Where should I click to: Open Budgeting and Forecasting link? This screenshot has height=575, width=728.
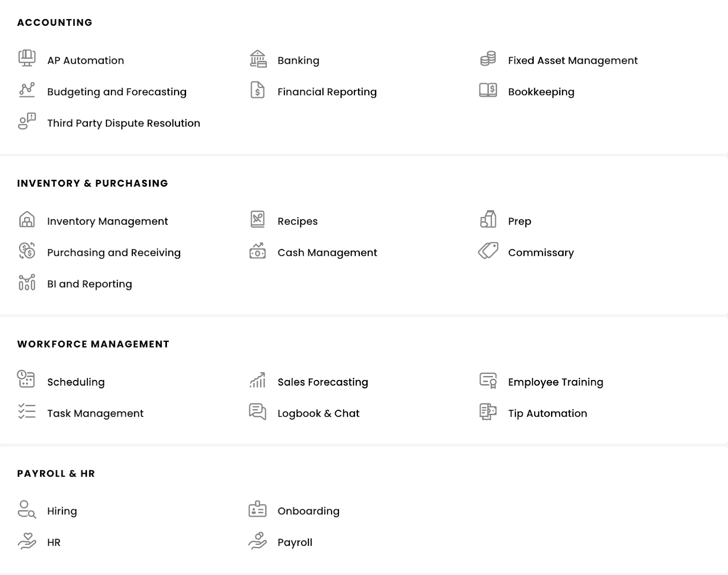click(x=116, y=92)
